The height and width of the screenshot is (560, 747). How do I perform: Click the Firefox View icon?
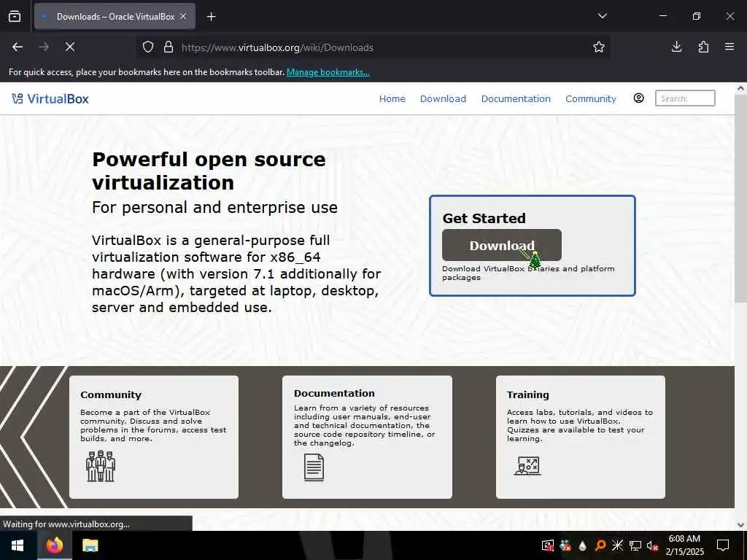point(15,16)
